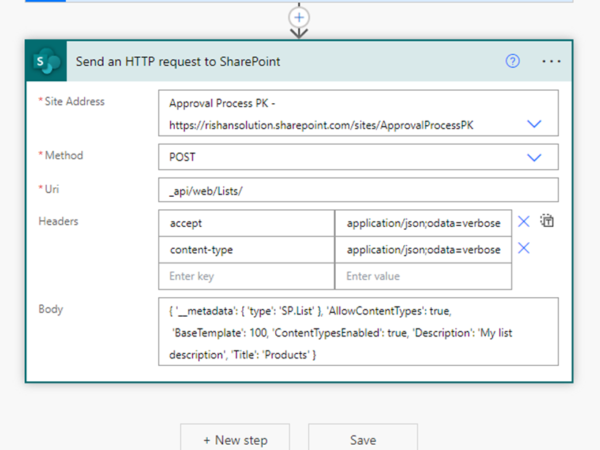This screenshot has height=450, width=600.
Task: Switch Headers to text mode
Action: [x=547, y=222]
